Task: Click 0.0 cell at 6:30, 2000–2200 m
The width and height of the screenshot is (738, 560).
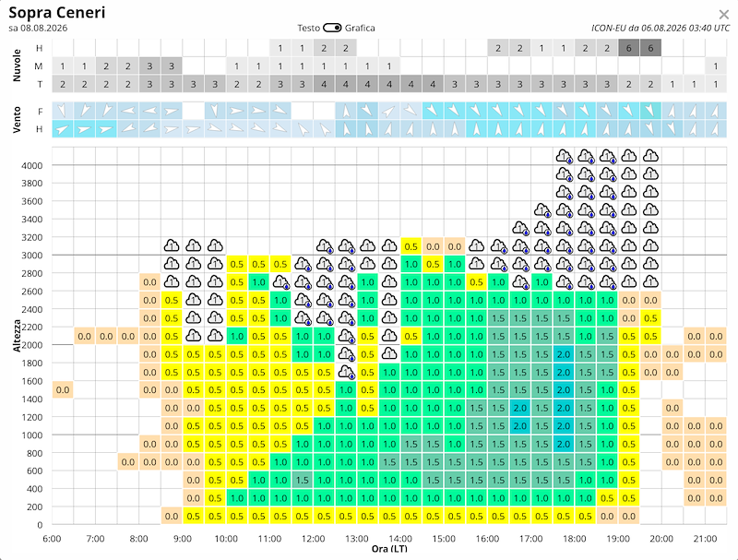Action: 84,336
